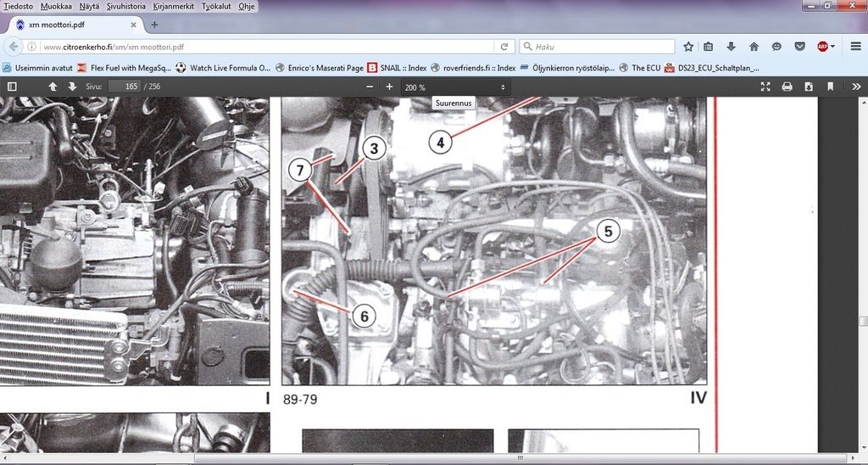Go to previous PDF page arrow

[x=53, y=87]
